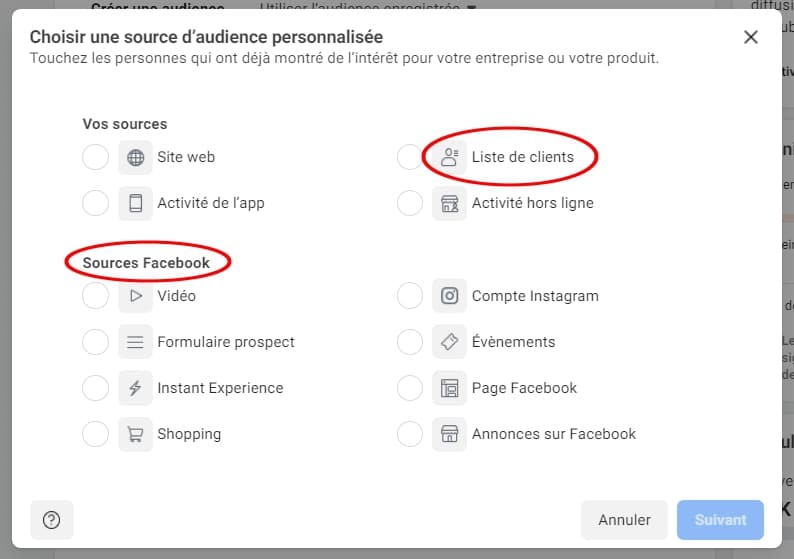The image size is (794, 559).
Task: Choose the Annonces sur Facebook radio option
Action: point(410,434)
